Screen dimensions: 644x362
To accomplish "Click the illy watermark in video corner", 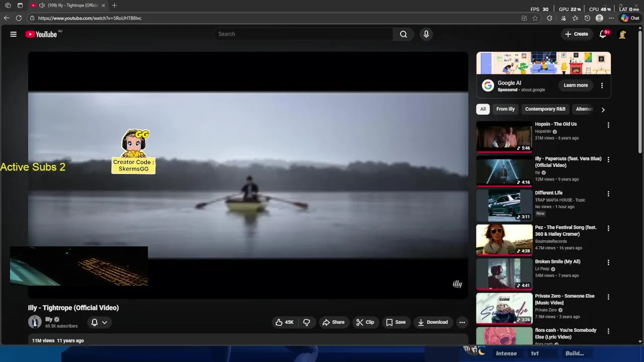I will 457,284.
